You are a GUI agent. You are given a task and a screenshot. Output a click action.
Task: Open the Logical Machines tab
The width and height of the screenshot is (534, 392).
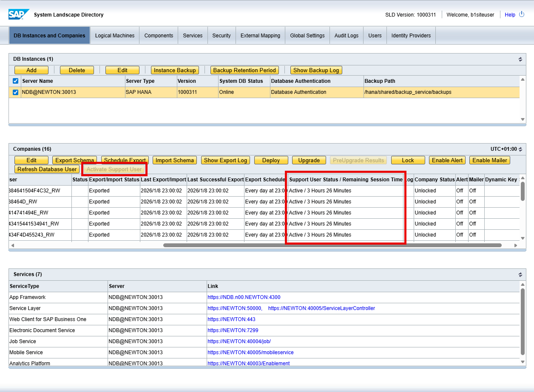pos(115,36)
